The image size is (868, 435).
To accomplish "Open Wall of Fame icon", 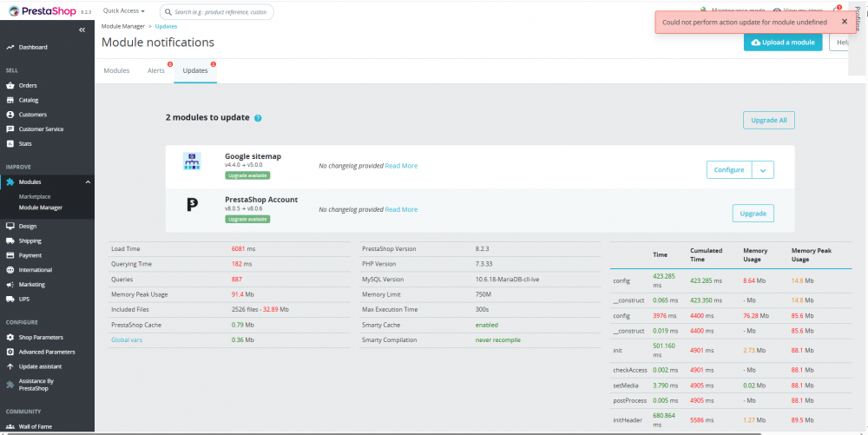I will coord(10,426).
